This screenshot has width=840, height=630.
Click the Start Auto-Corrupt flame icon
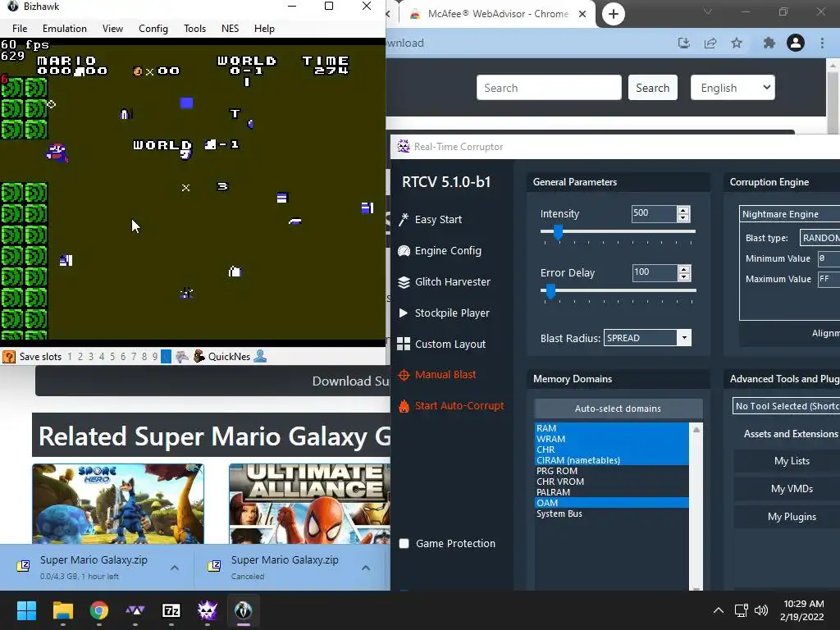tap(404, 406)
